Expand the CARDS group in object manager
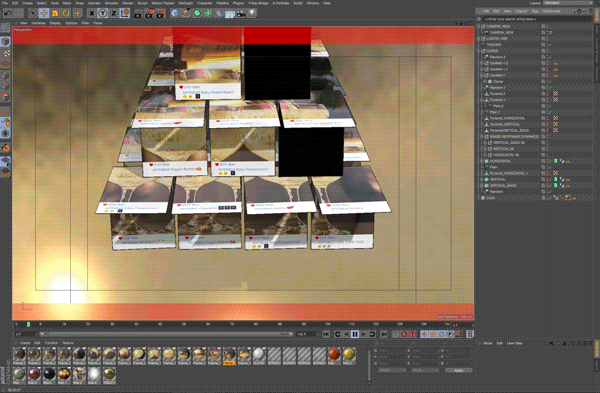The height and width of the screenshot is (393, 600). [479, 51]
